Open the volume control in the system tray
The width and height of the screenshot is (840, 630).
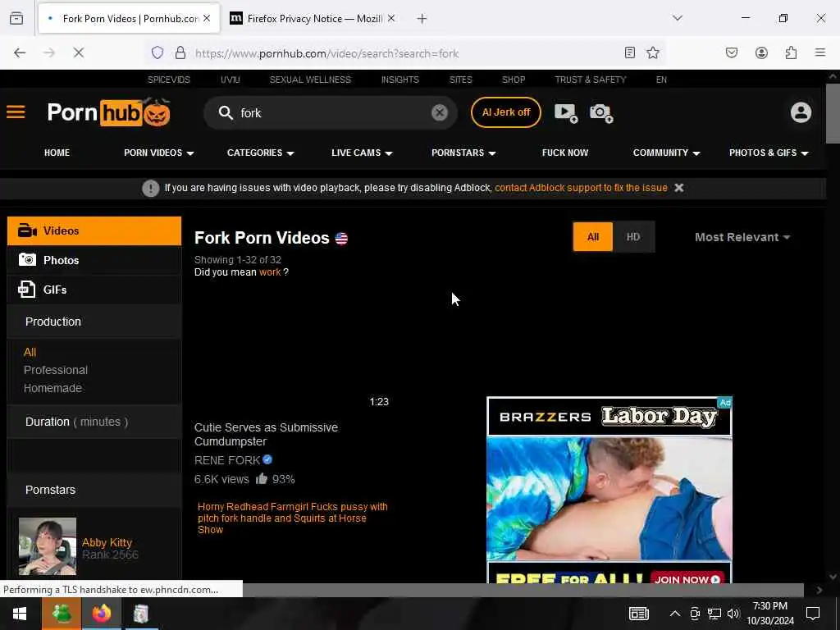(733, 614)
